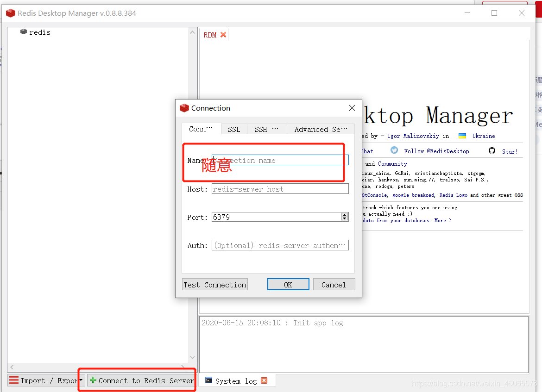Viewport: 542px width, 392px height.
Task: Close the Connection dialog with X
Action: (x=352, y=108)
